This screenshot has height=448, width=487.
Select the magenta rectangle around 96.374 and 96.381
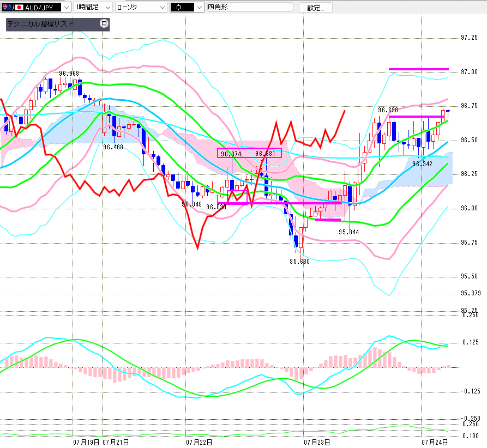(x=249, y=153)
